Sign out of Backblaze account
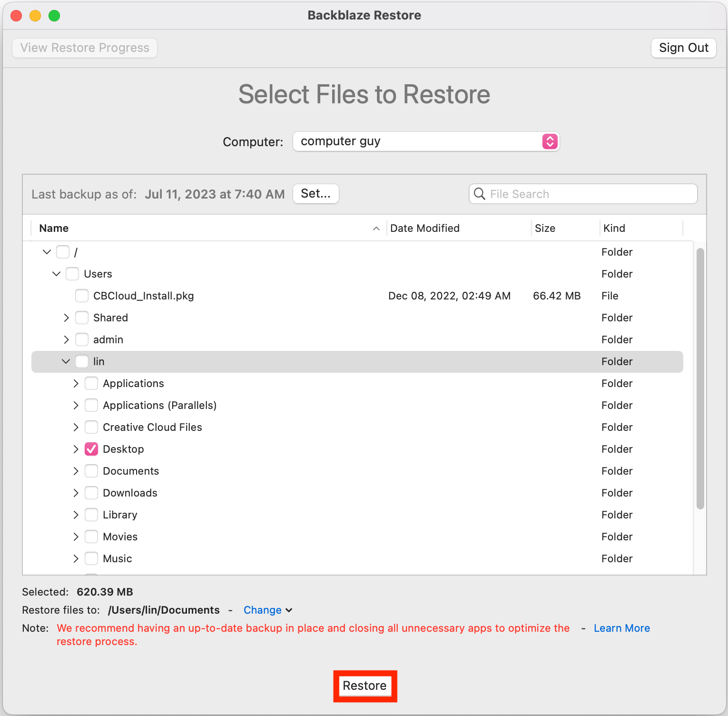Viewport: 728px width, 716px height. click(683, 48)
